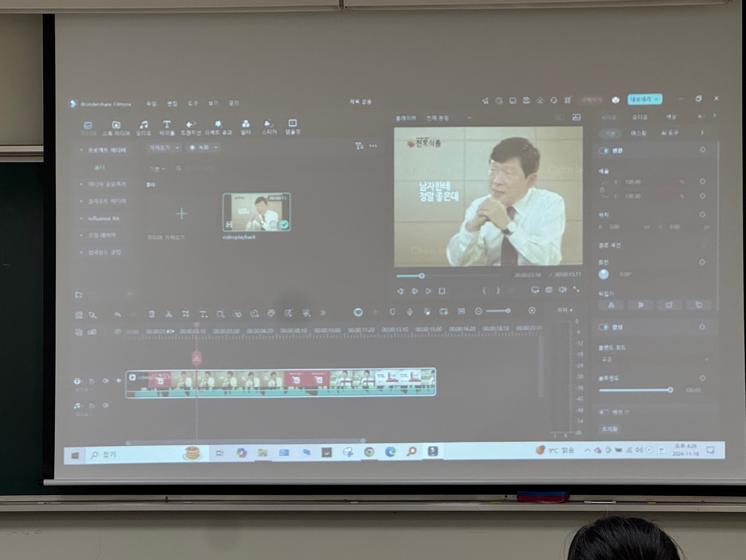
Task: Click the Reset (초기화) button
Action: pos(609,429)
